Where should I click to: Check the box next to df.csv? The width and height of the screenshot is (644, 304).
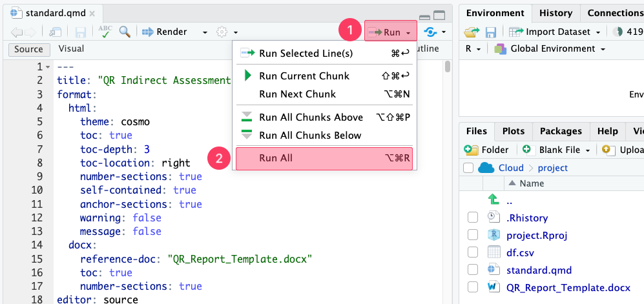(473, 252)
